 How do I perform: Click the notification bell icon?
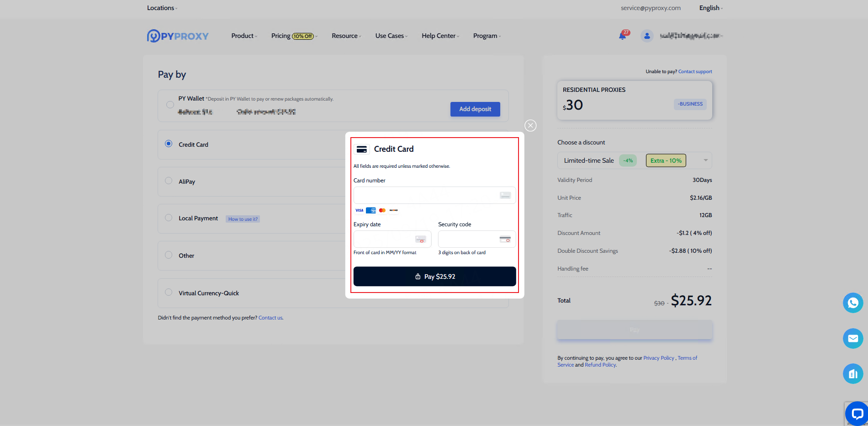pos(622,36)
